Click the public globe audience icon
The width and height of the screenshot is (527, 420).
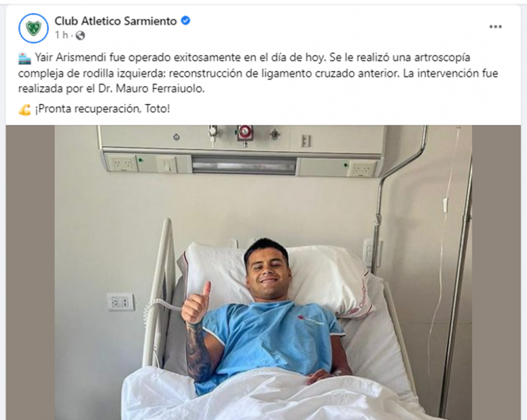80,35
